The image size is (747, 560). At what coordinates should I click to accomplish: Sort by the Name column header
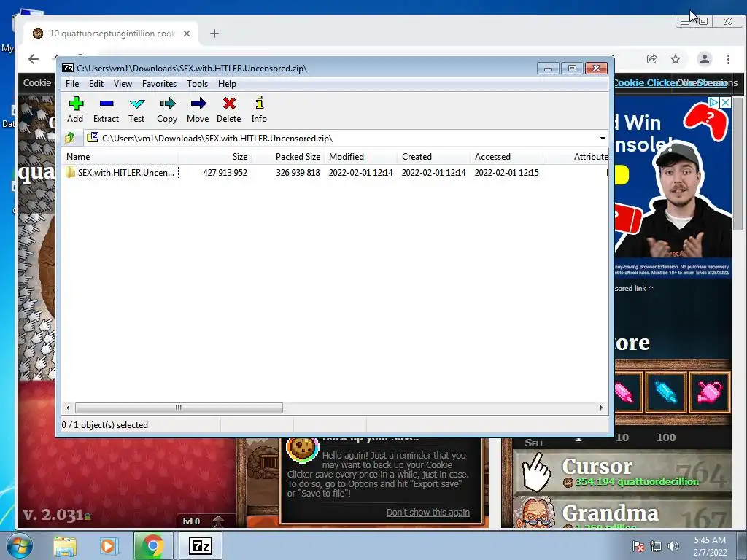click(x=120, y=157)
